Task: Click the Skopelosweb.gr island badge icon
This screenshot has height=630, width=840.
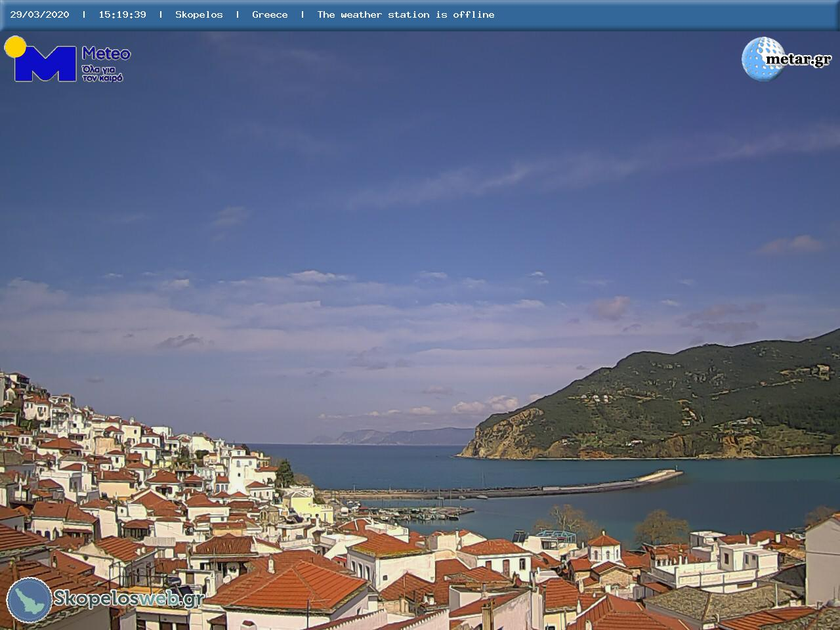Action: [x=29, y=600]
